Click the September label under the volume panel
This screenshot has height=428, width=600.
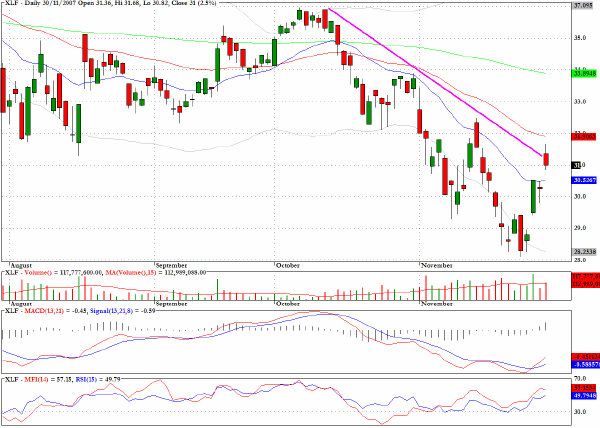coord(171,304)
